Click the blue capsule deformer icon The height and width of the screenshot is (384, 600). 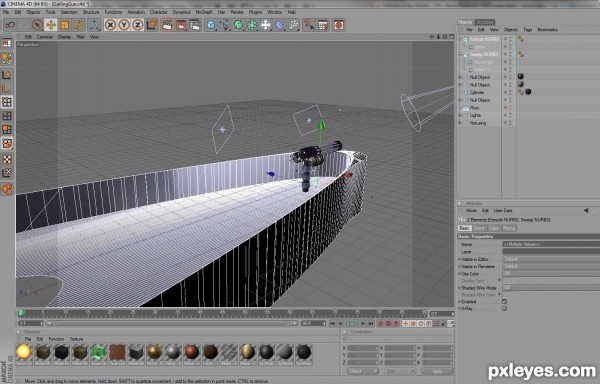click(280, 25)
